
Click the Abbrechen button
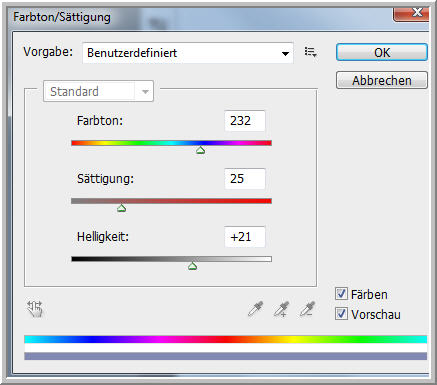click(382, 80)
